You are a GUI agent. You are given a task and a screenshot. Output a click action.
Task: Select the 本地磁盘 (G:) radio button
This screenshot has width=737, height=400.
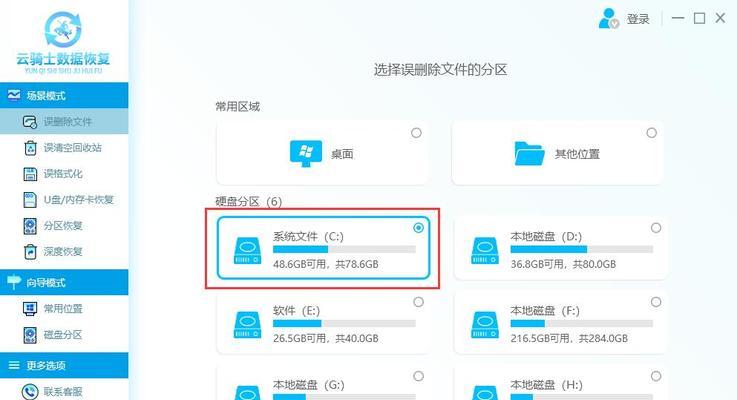[x=418, y=376]
